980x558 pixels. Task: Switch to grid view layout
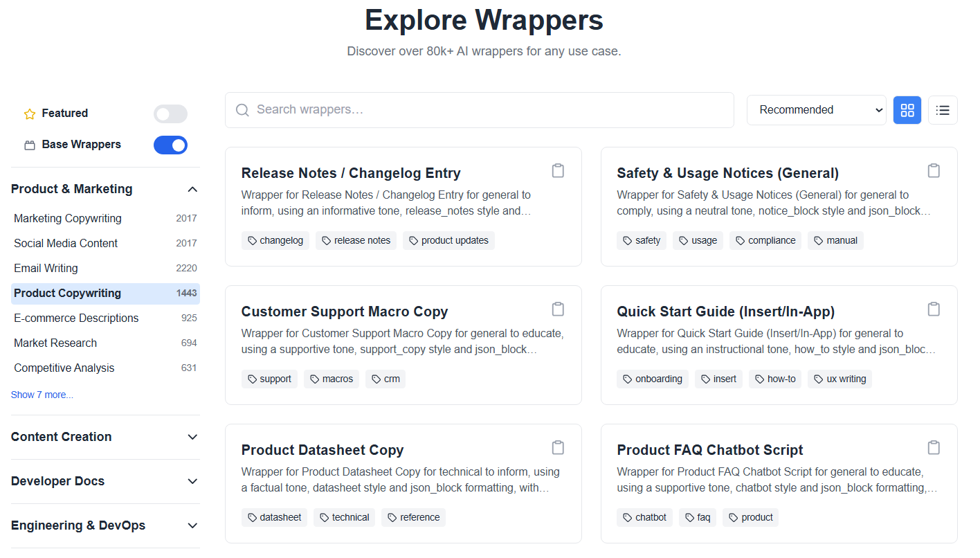[907, 109]
